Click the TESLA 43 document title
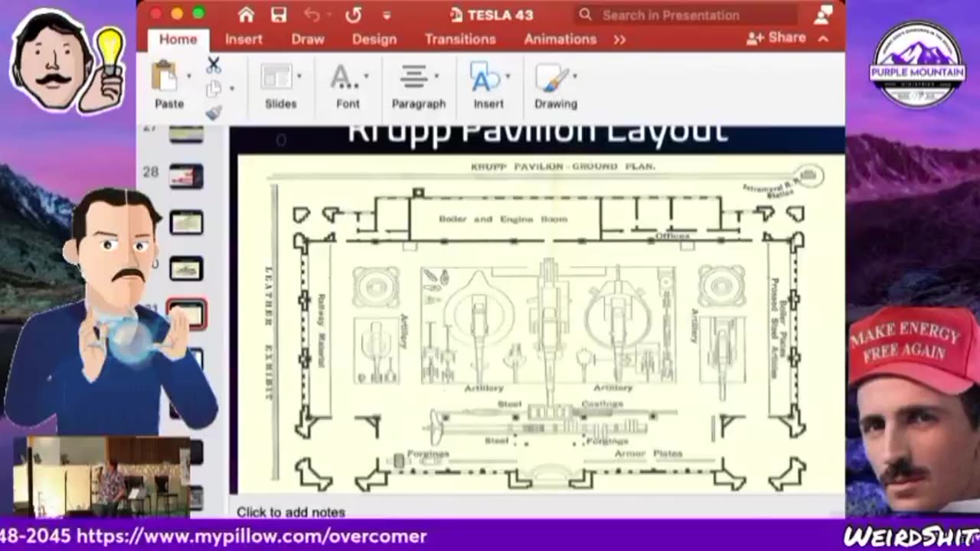Viewport: 980px width, 551px height. (x=500, y=15)
